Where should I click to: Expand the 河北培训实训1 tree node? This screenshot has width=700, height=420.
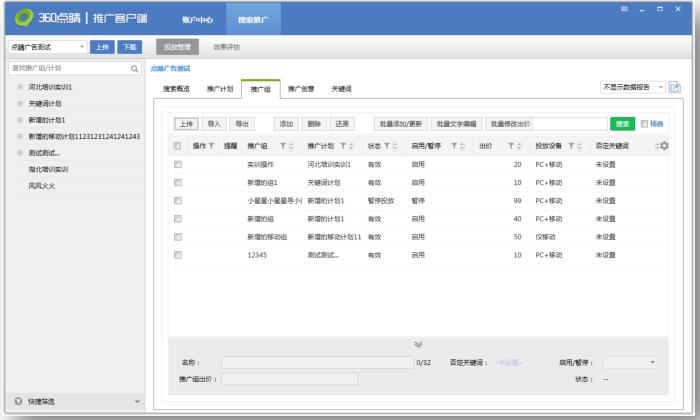click(x=20, y=87)
